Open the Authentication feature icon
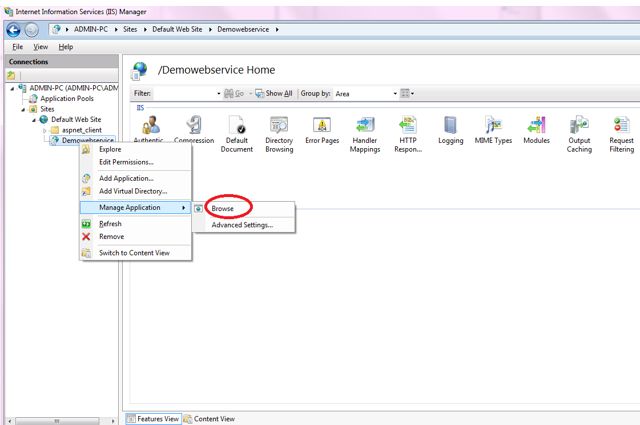 150,125
